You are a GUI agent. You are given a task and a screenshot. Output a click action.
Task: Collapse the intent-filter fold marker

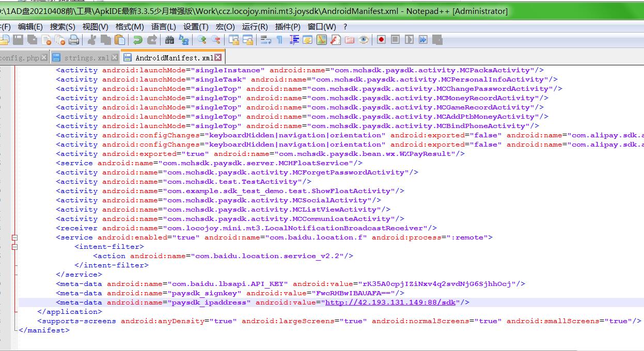click(x=14, y=247)
